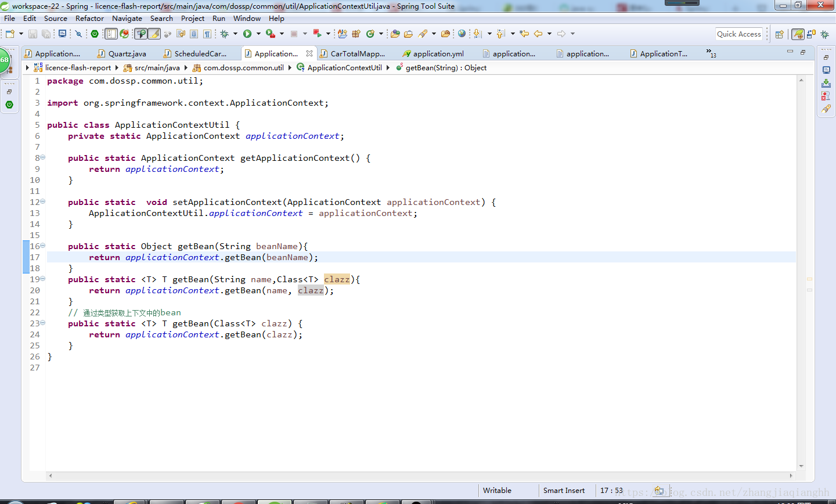The image size is (836, 504).
Task: Toggle the Mark Occurrences highlighter icon
Action: tap(154, 34)
